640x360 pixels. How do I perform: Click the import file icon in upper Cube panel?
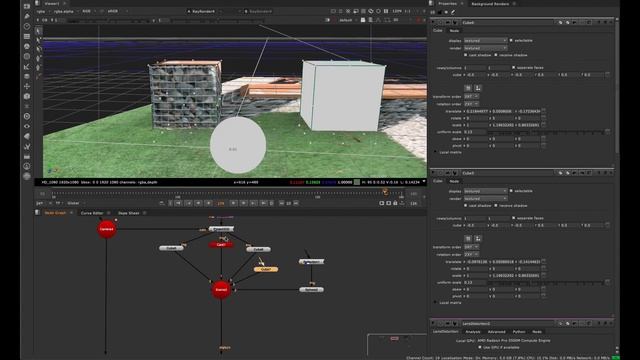coord(468,88)
